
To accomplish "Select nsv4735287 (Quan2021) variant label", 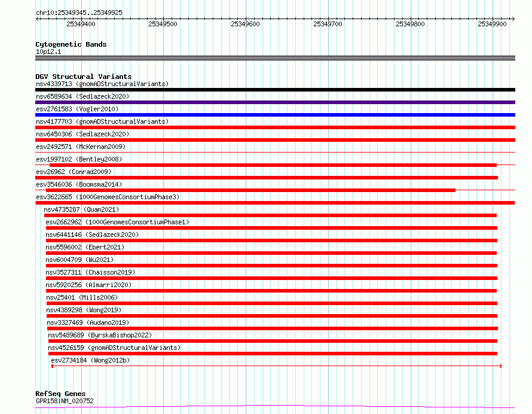I will [81, 209].
